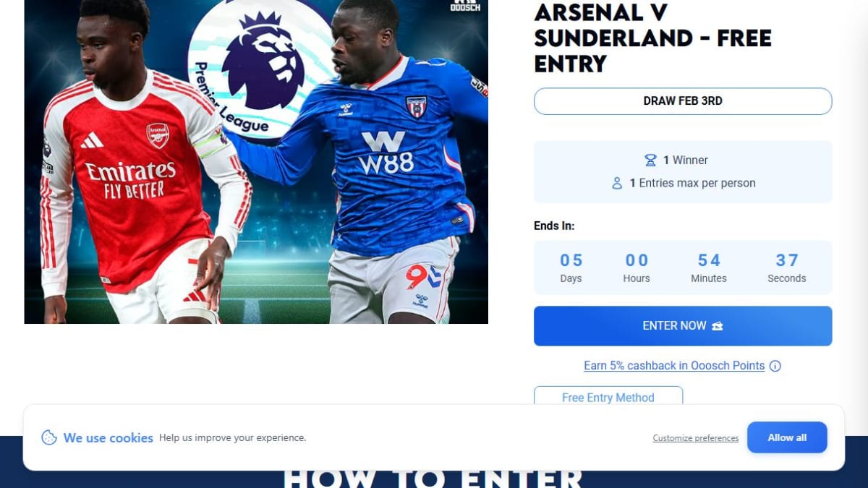Click the cookie icon in the banner
The width and height of the screenshot is (868, 488).
[x=49, y=437]
